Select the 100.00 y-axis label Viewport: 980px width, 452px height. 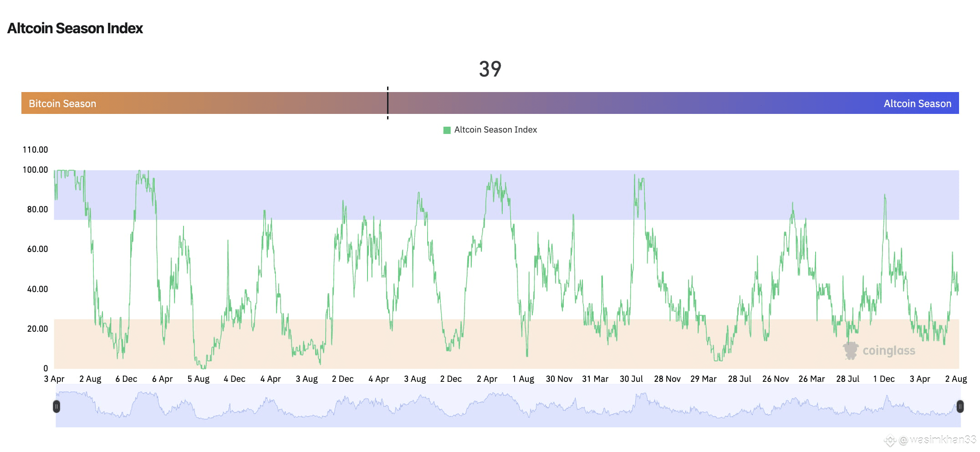pos(35,170)
